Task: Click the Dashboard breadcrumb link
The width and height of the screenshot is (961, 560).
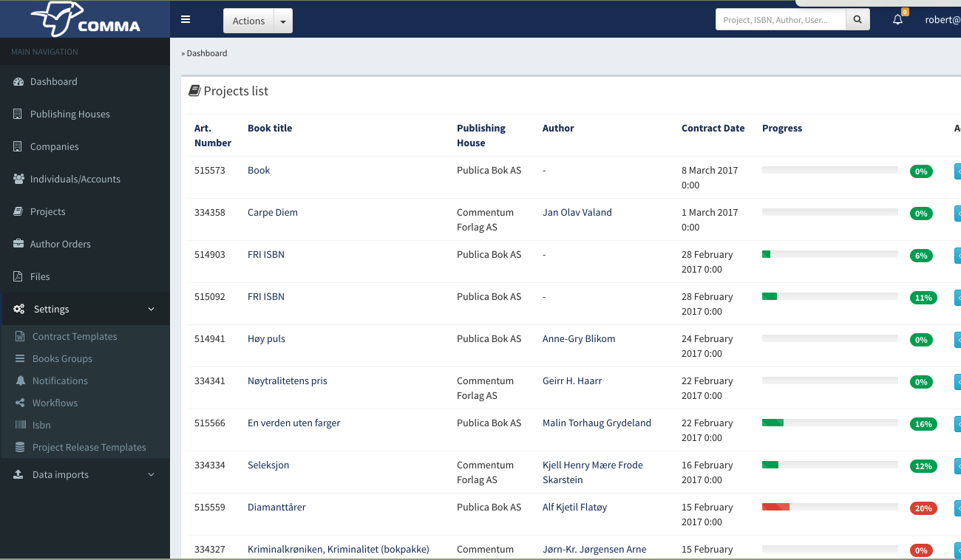Action: point(207,53)
